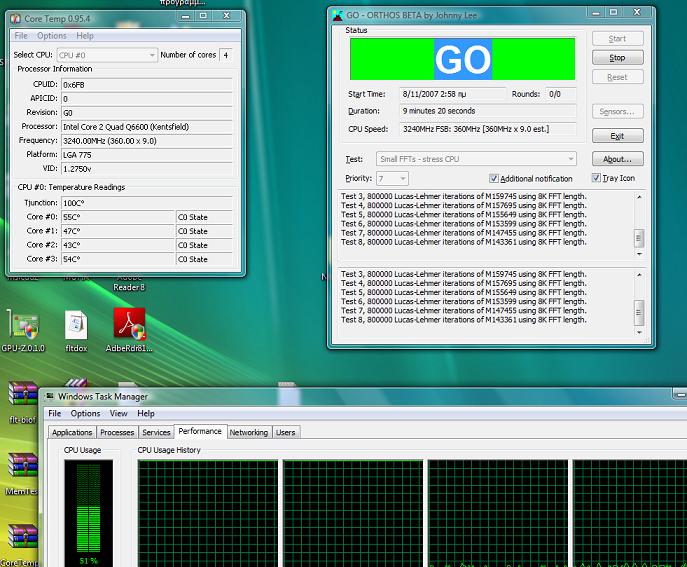Click the Core #3 temperature 54C°
The width and height of the screenshot is (687, 567).
click(x=117, y=259)
